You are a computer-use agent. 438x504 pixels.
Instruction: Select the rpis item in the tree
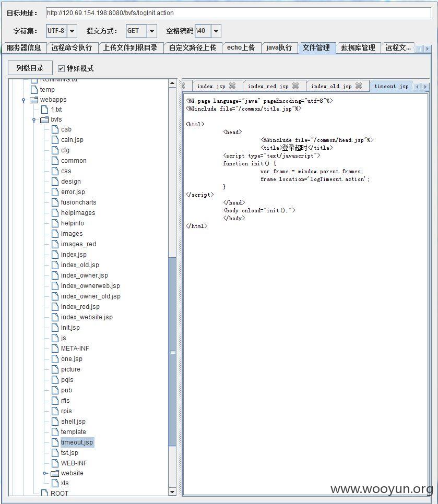tap(66, 411)
